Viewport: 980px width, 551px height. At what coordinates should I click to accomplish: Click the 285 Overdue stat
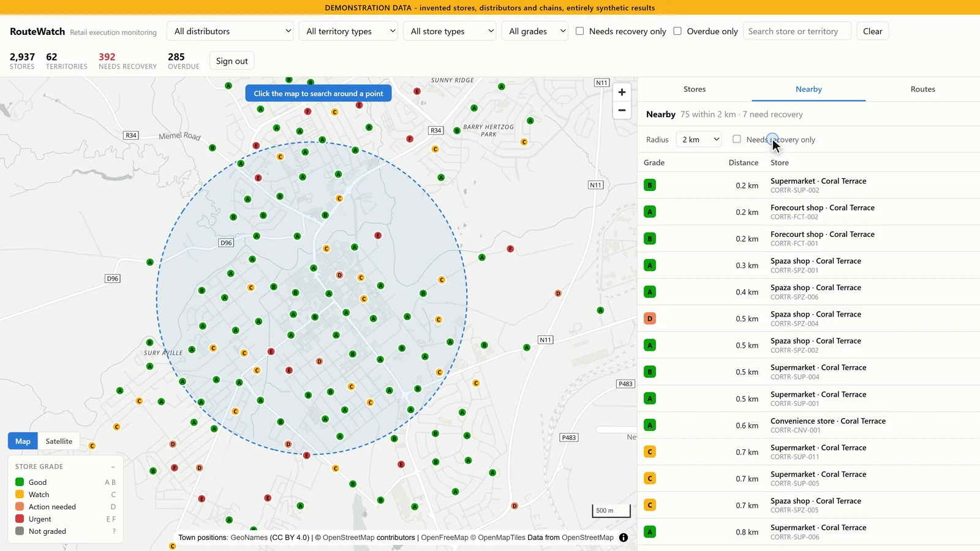pos(184,61)
